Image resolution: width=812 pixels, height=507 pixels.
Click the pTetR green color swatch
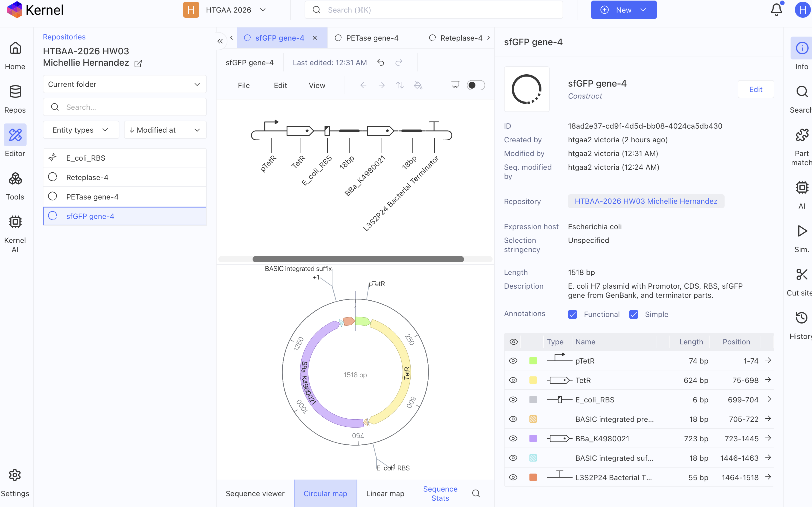[533, 361]
